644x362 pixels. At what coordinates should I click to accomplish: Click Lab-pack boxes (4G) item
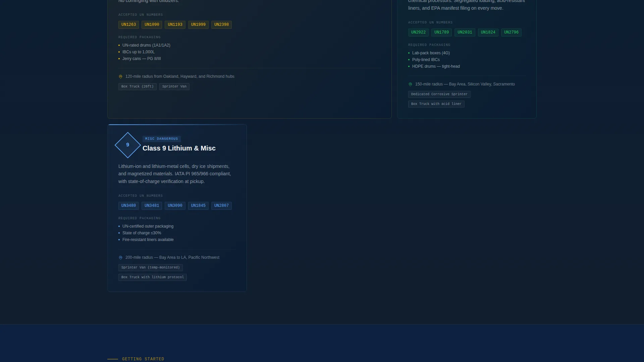tap(431, 53)
